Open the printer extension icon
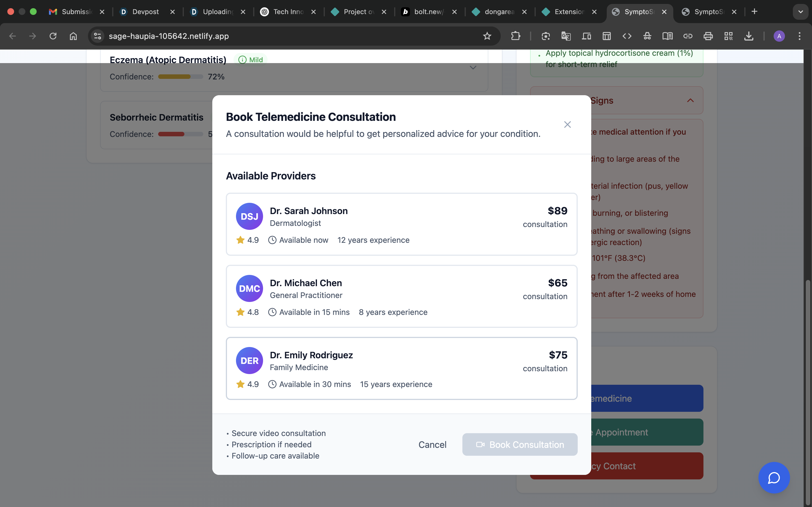 pos(708,36)
